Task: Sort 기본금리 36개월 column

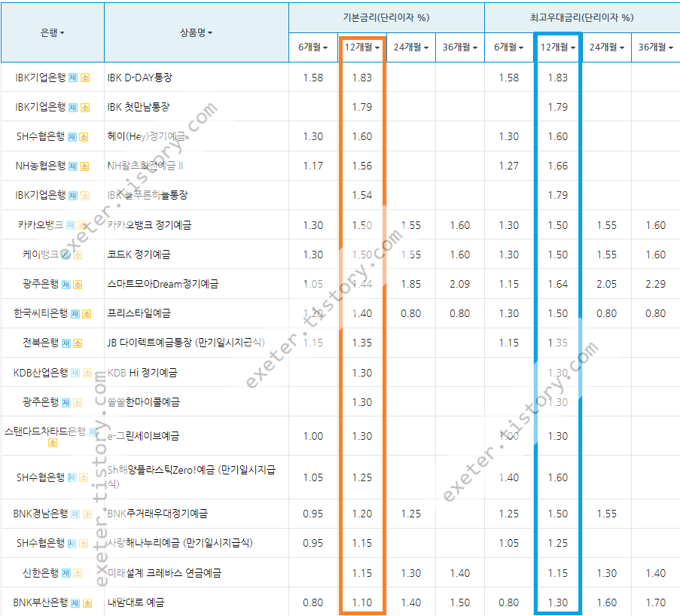Action: point(459,47)
